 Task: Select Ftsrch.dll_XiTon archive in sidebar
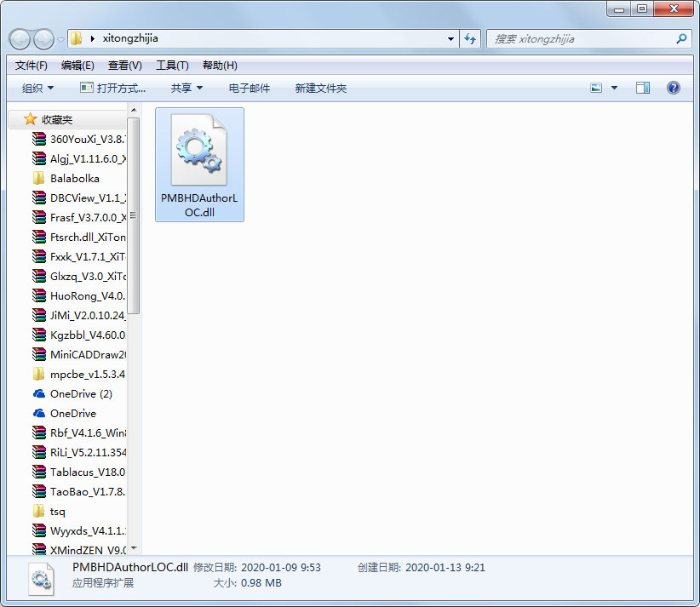coord(78,237)
